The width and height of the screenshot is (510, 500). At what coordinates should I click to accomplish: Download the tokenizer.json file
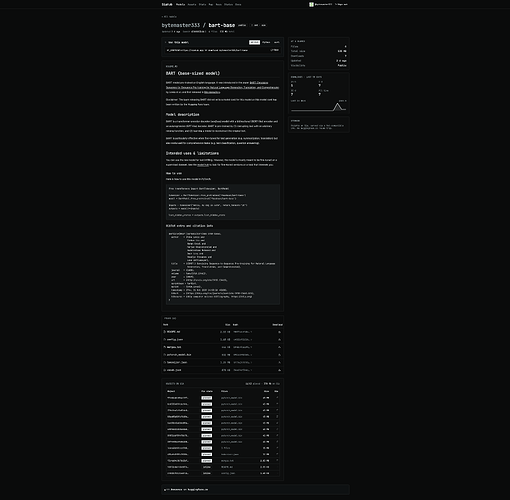pyautogui.click(x=279, y=363)
